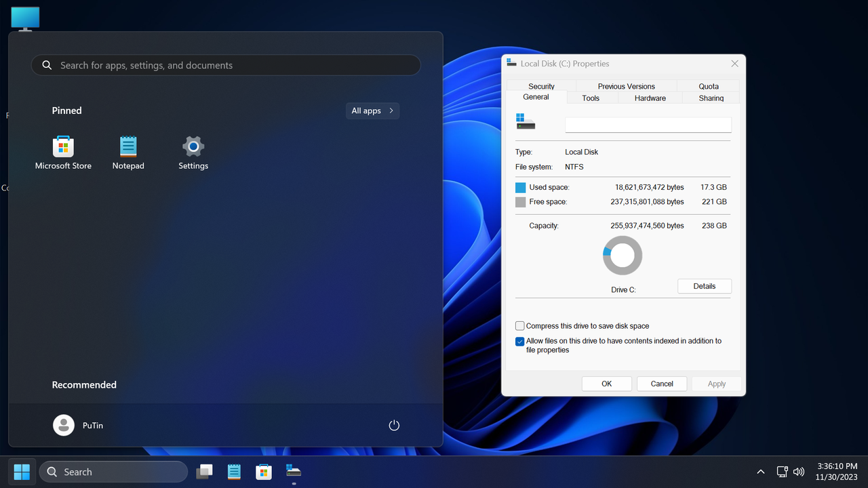
Task: Open Notepad from the taskbar
Action: [234, 471]
